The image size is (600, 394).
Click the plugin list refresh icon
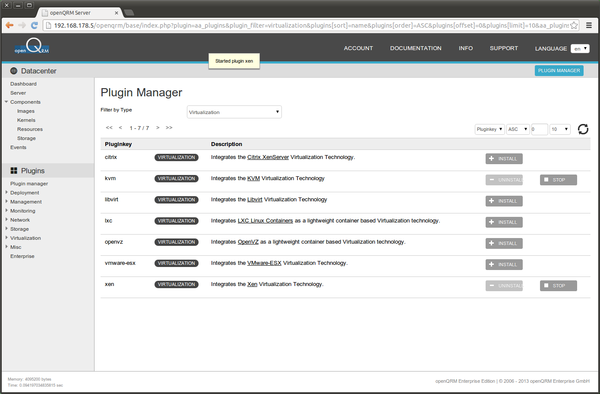pyautogui.click(x=583, y=129)
